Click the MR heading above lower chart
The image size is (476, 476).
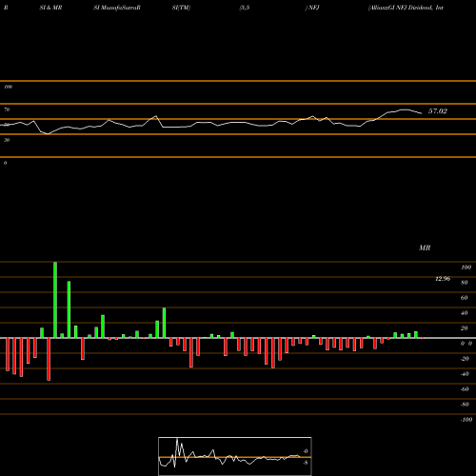click(425, 248)
